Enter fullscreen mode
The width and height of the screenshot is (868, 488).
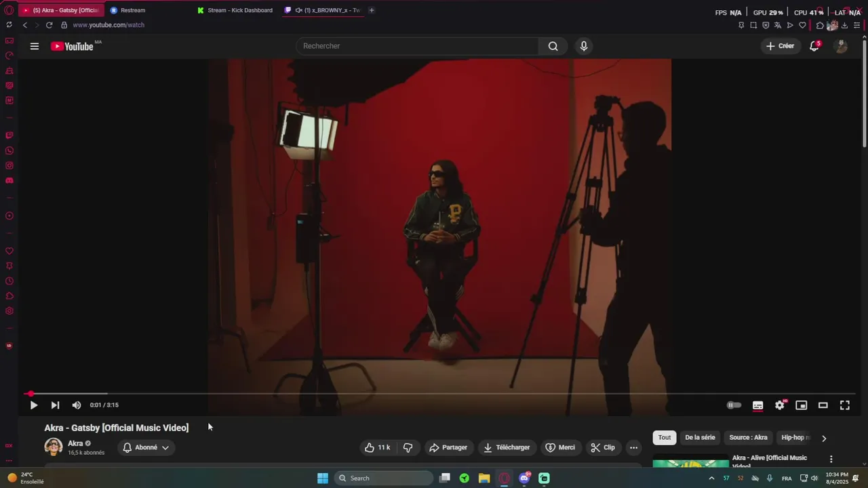tap(845, 405)
